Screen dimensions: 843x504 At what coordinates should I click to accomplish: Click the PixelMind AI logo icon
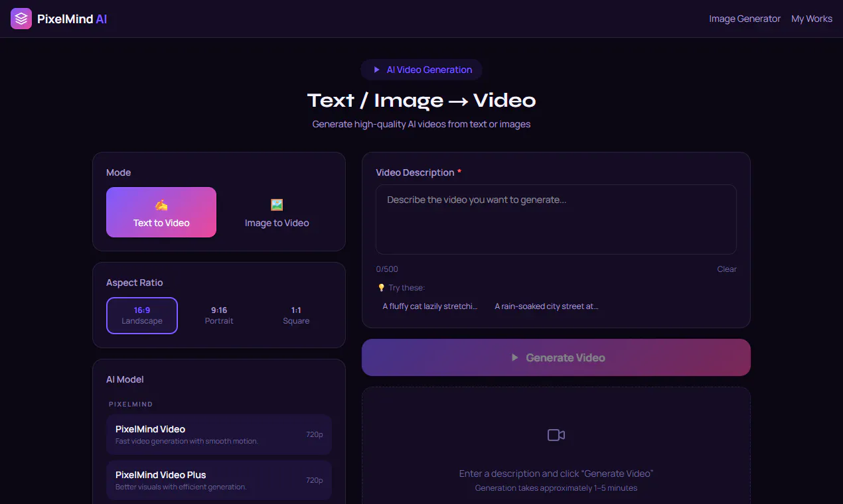tap(21, 19)
